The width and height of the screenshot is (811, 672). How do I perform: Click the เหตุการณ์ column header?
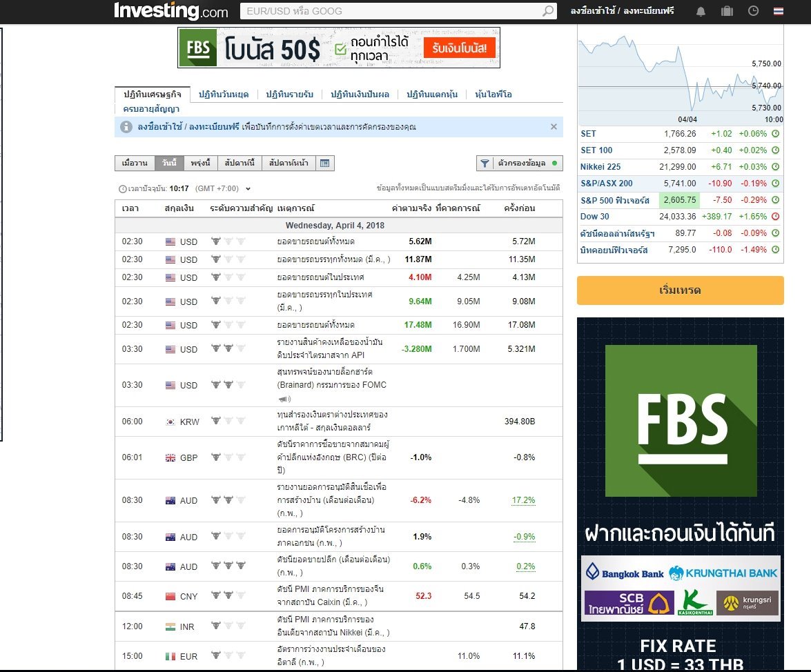click(x=296, y=208)
